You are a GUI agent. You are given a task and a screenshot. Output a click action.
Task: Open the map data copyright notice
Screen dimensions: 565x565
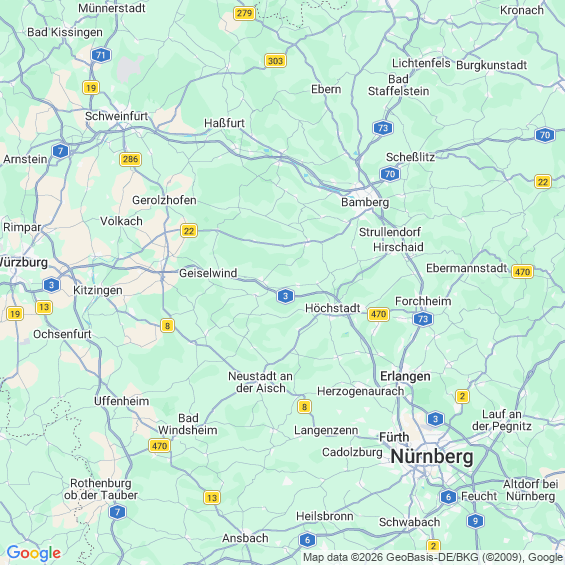(433, 557)
